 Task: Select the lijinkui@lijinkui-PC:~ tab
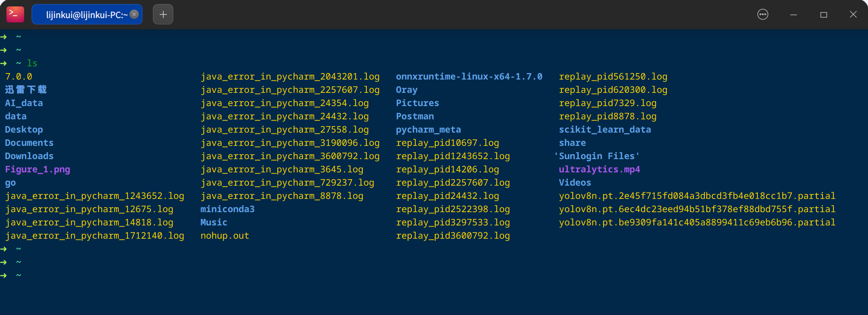point(87,14)
